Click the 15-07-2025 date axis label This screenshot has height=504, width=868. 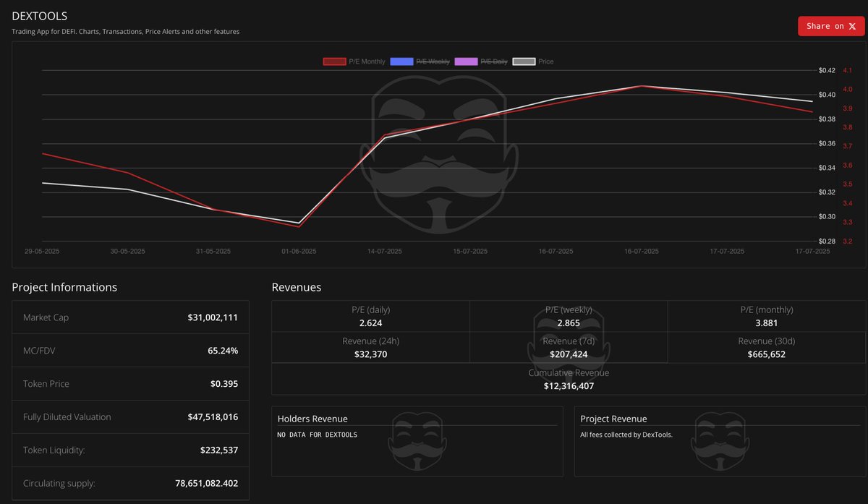(470, 252)
